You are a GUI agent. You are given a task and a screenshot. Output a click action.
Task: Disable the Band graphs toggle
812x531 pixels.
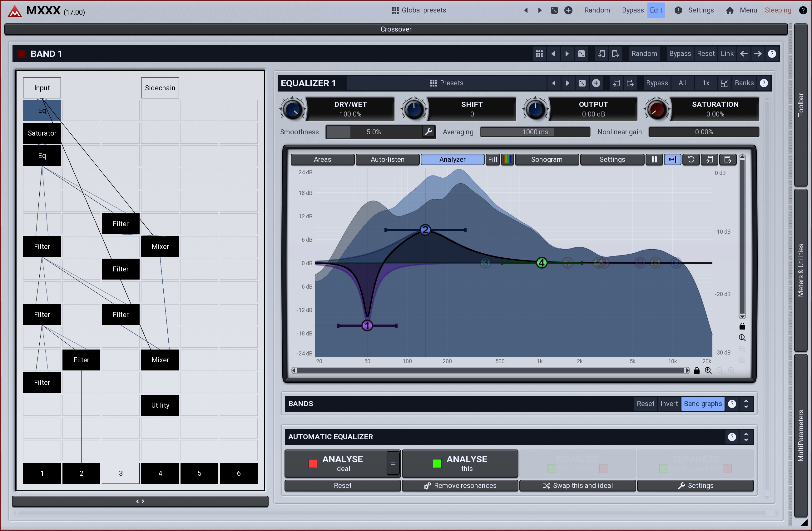click(x=702, y=404)
